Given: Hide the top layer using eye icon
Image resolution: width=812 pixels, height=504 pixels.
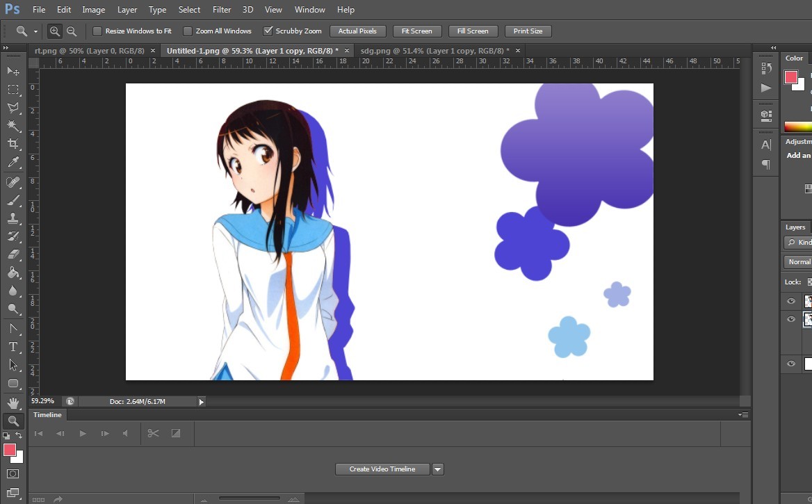Looking at the screenshot, I should pos(790,301).
